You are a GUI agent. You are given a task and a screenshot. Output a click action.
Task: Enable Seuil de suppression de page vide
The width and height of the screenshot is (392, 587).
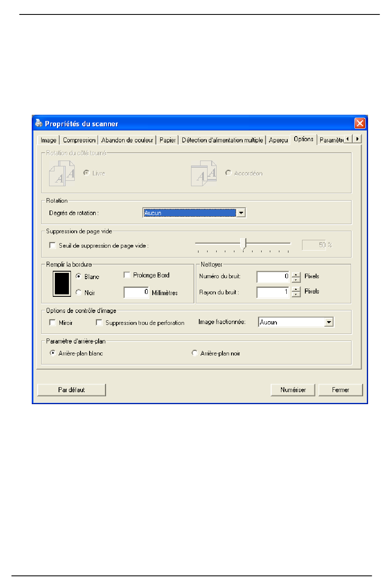point(52,245)
